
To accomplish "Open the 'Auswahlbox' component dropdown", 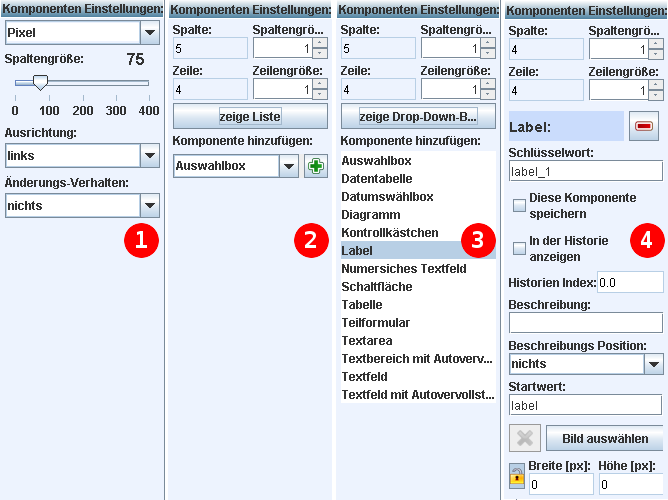I will [287, 166].
